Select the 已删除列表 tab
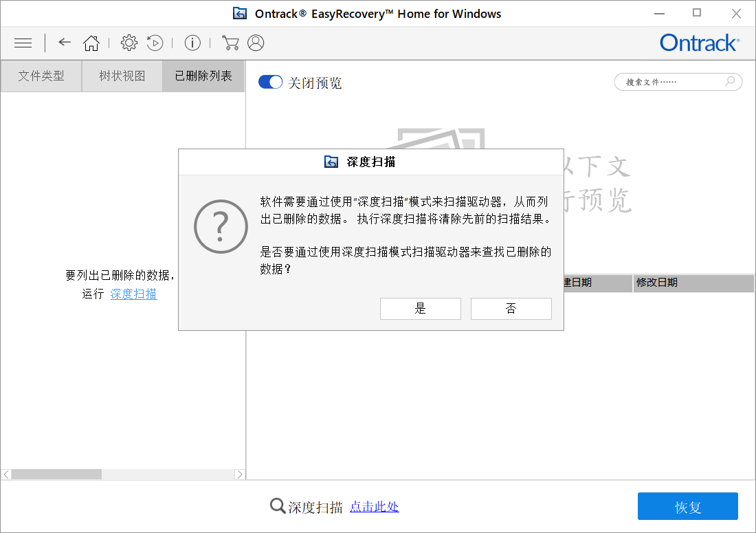The image size is (756, 533). [x=203, y=76]
